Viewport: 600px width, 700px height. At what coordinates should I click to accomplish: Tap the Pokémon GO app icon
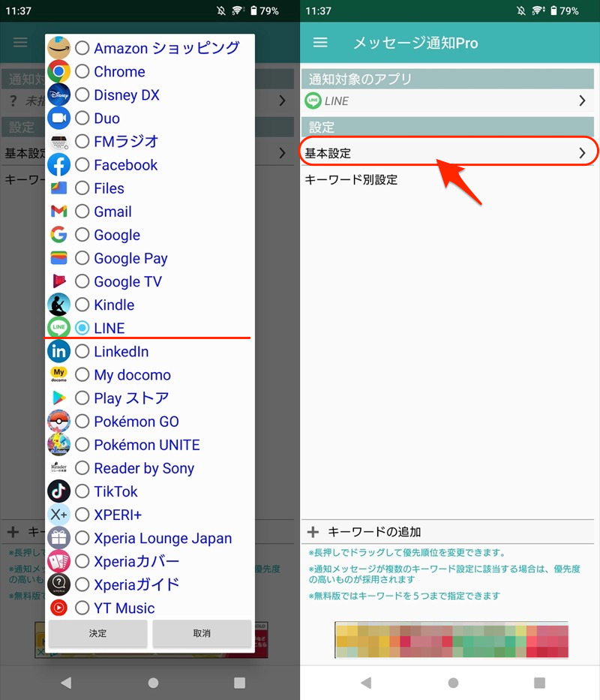click(58, 422)
